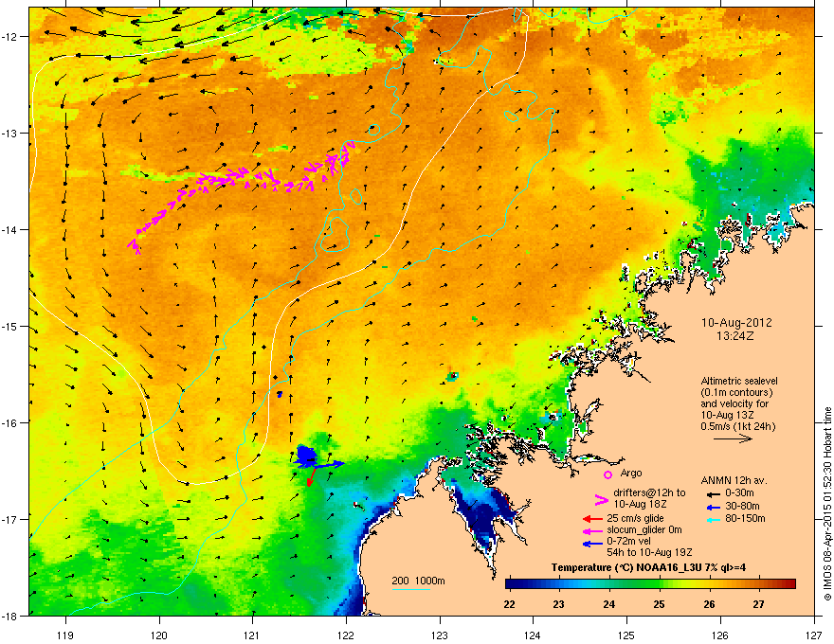Click the longitude axis label 124
Image resolution: width=834 pixels, height=644 pixels.
(533, 635)
